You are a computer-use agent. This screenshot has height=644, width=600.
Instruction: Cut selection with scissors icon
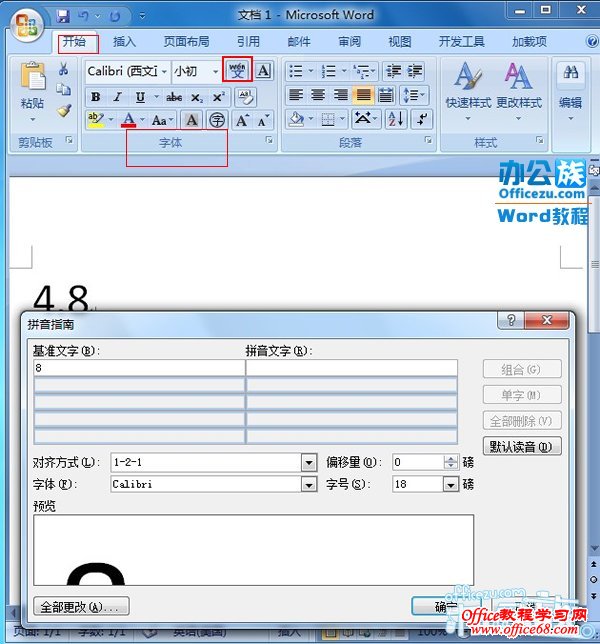pyautogui.click(x=63, y=69)
